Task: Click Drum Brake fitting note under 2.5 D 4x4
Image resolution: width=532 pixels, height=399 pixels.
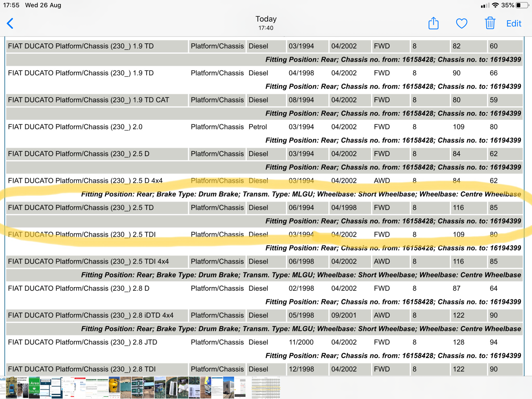Action: coord(301,194)
